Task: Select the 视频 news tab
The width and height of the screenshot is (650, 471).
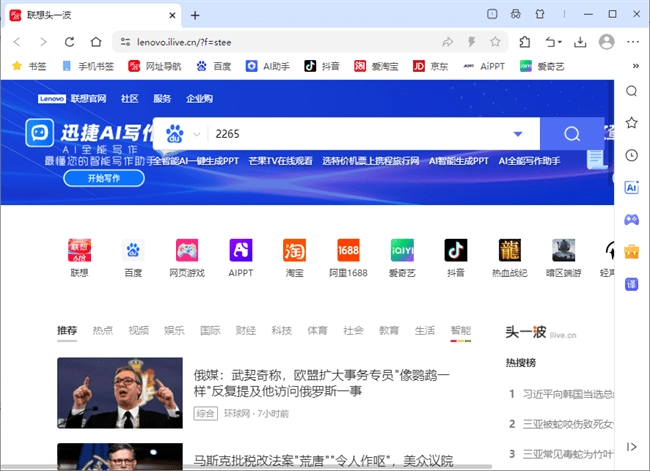Action: 138,330
